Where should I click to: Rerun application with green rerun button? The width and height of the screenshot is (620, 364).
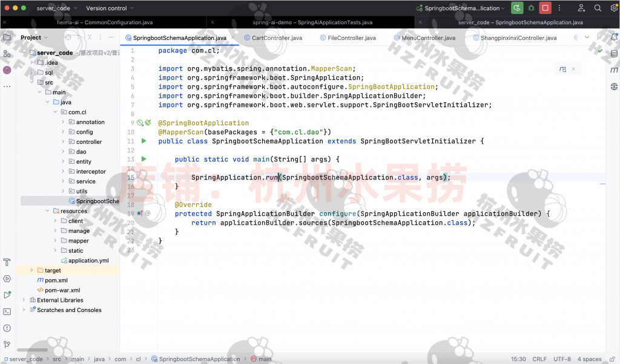point(516,8)
